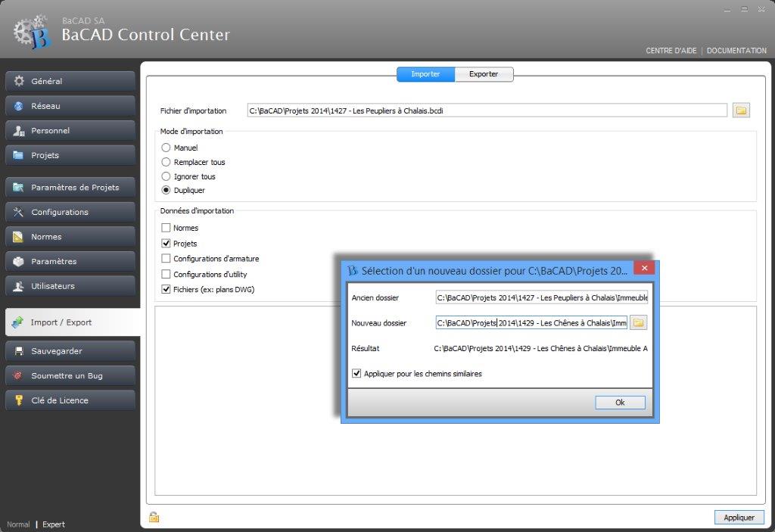Viewport: 775px width, 532px height.
Task: Open the Personnel menu item
Action: (x=70, y=130)
